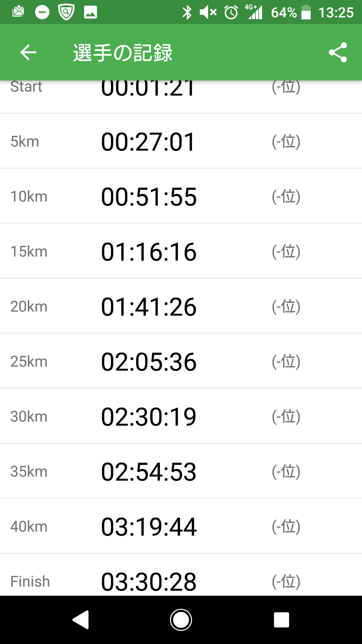The height and width of the screenshot is (644, 362).
Task: Select the 5km split time 00:27:01
Action: click(x=148, y=142)
